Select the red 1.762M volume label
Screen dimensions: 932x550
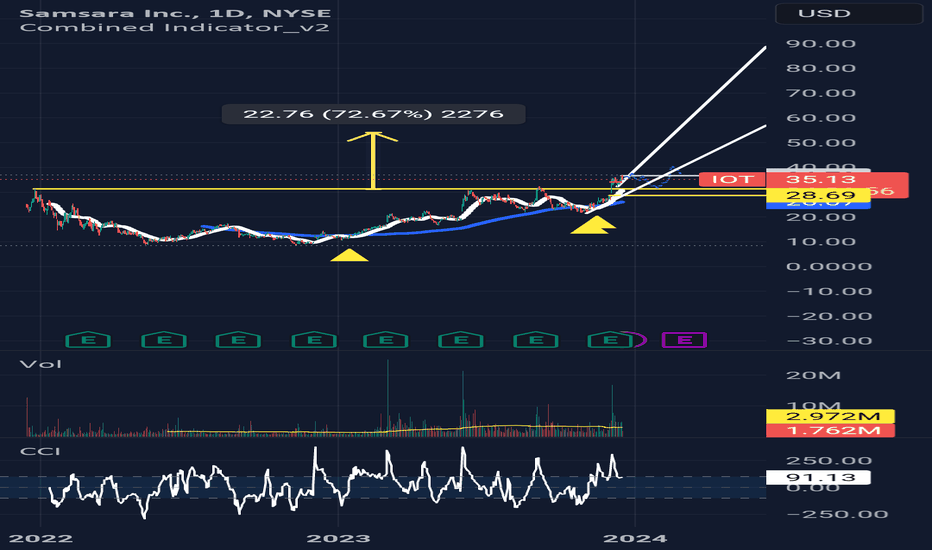point(830,430)
